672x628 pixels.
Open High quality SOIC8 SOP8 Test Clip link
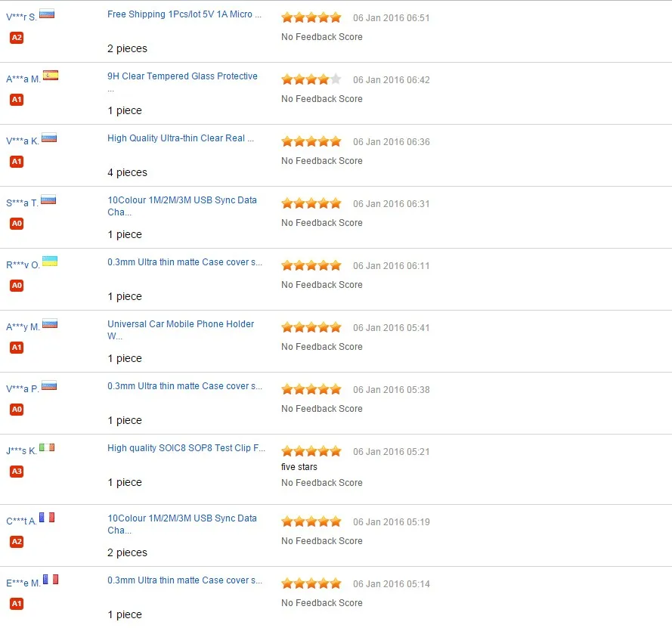[186, 448]
